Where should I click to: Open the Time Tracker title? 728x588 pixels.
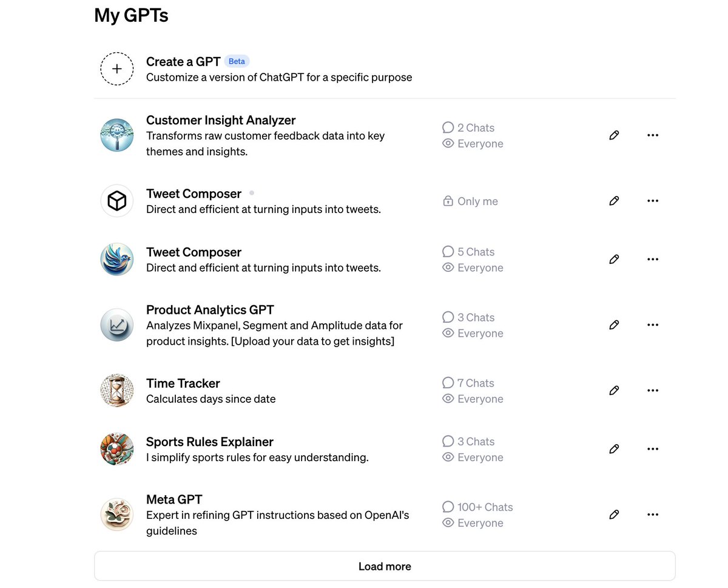183,383
